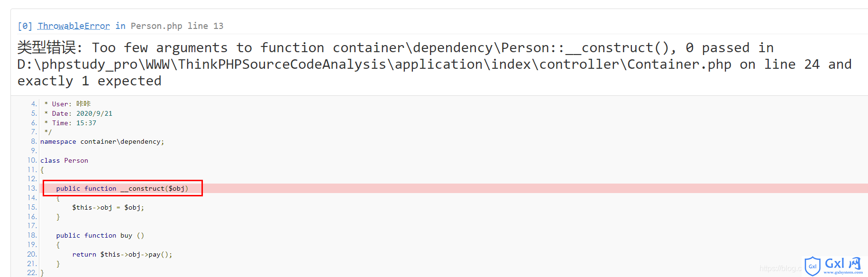Click line number 13 in the gutter
Image resolution: width=868 pixels, height=277 pixels.
click(32, 188)
